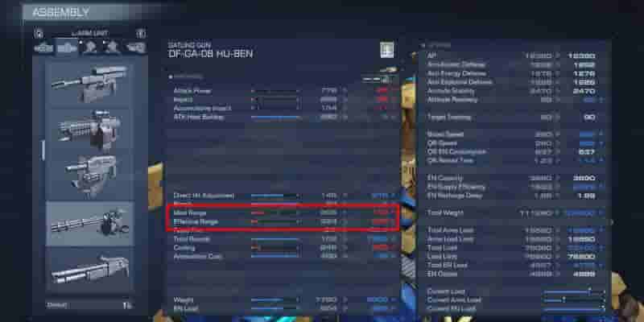
Task: Click the Ideal Range stat label
Action: coord(190,213)
